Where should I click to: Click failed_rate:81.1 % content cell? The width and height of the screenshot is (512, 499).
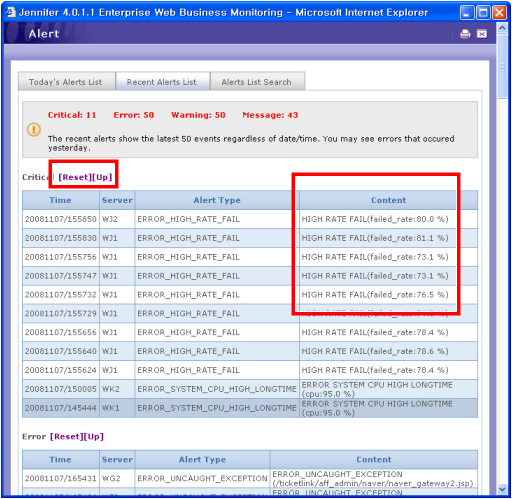tap(388, 238)
